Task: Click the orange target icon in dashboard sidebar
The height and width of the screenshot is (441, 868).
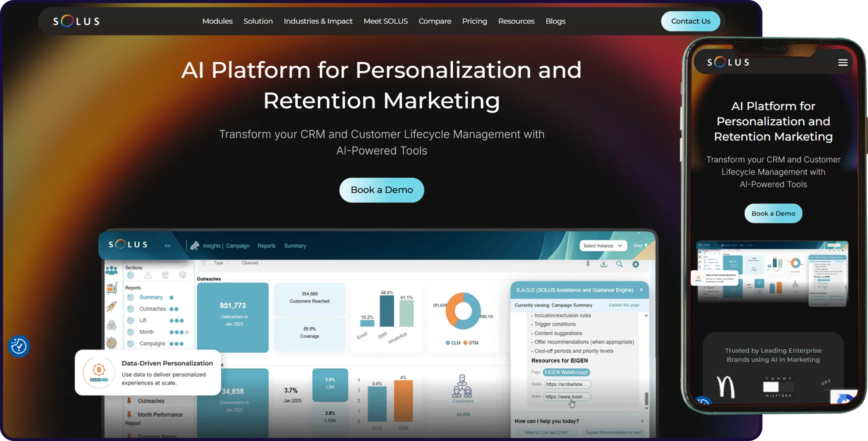Action: (x=112, y=343)
